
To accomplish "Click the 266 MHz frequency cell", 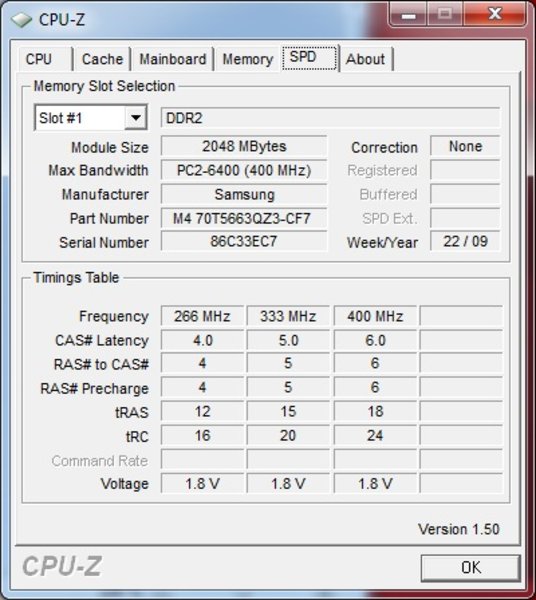I will click(202, 316).
